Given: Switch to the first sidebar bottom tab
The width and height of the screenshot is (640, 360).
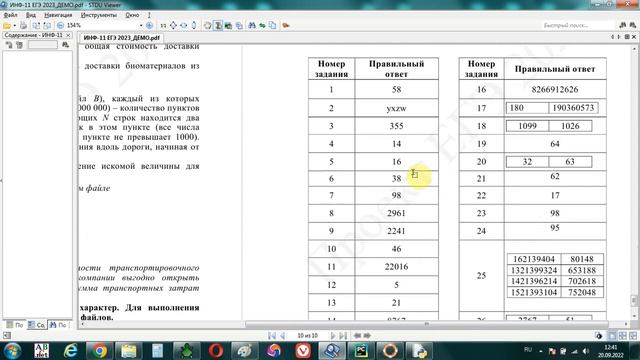Looking at the screenshot, I should (x=15, y=325).
